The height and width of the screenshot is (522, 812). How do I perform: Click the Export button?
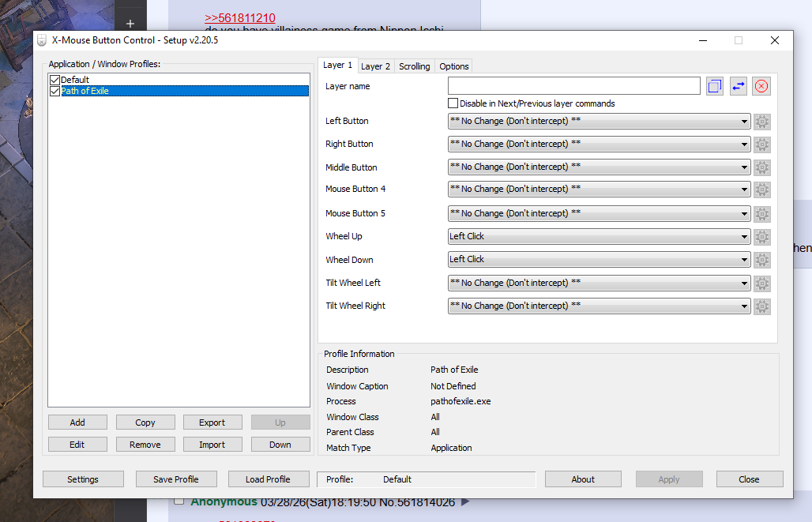pyautogui.click(x=212, y=422)
